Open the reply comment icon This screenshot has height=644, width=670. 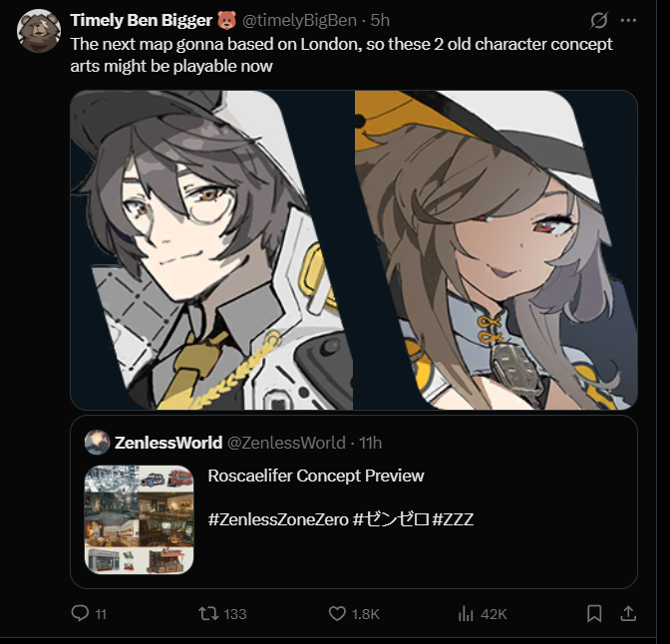click(x=80, y=614)
